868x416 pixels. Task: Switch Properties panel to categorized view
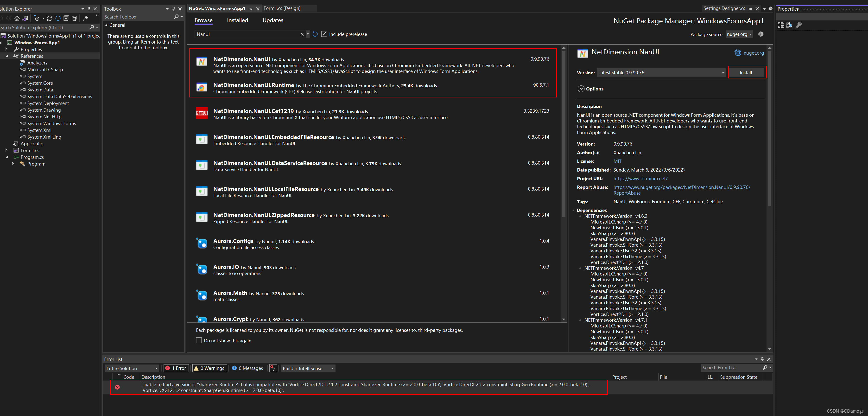781,25
